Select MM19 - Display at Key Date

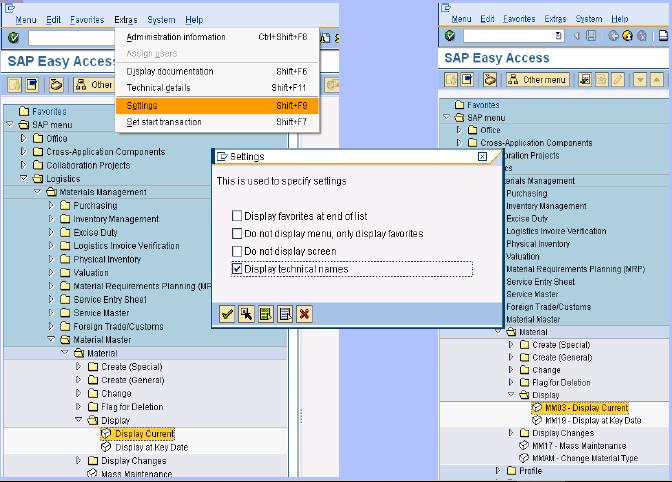coord(593,420)
